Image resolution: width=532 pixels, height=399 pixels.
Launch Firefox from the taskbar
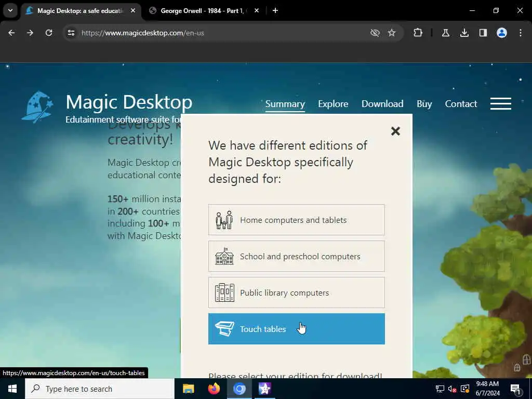(214, 389)
